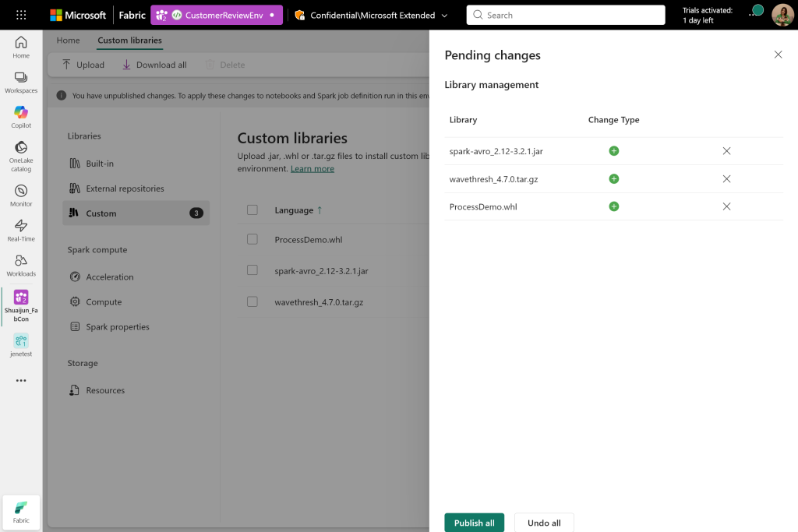798x532 pixels.
Task: Click Upload on the libraries toolbar
Action: 83,65
